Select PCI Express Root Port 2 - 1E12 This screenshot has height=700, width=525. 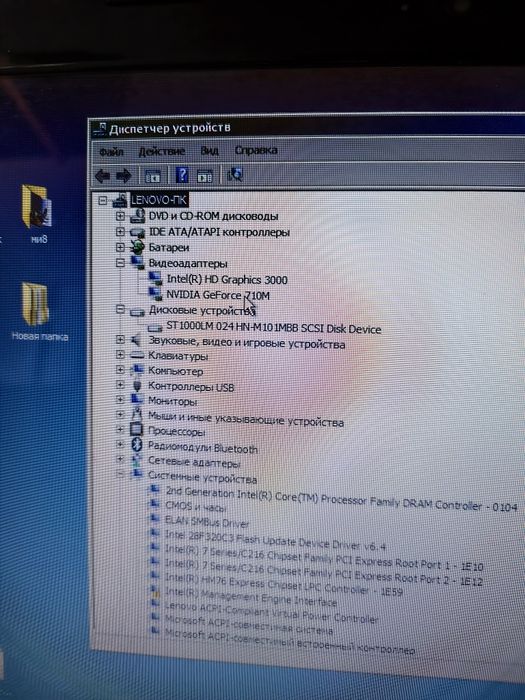(x=324, y=572)
